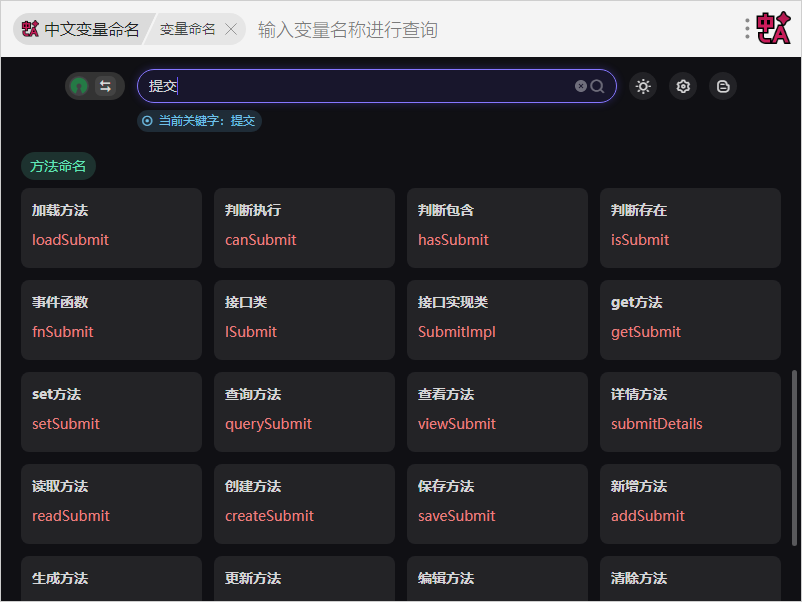Select the 中文变量命名 plugin tab
Image resolution: width=802 pixels, height=602 pixels.
click(81, 29)
